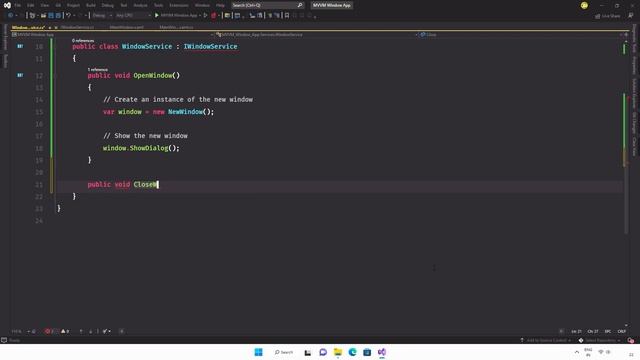Viewport: 640px width, 360px height.
Task: Click the Save All toolbar icon
Action: (58, 16)
